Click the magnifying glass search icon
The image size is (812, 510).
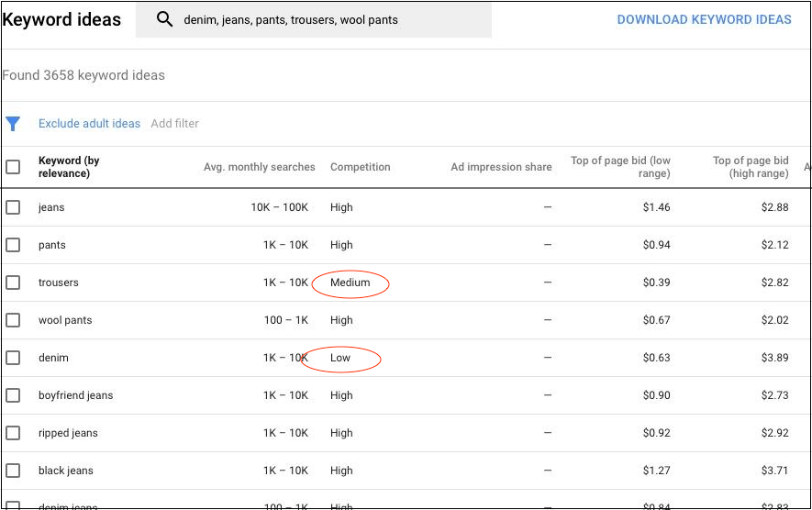[x=165, y=20]
